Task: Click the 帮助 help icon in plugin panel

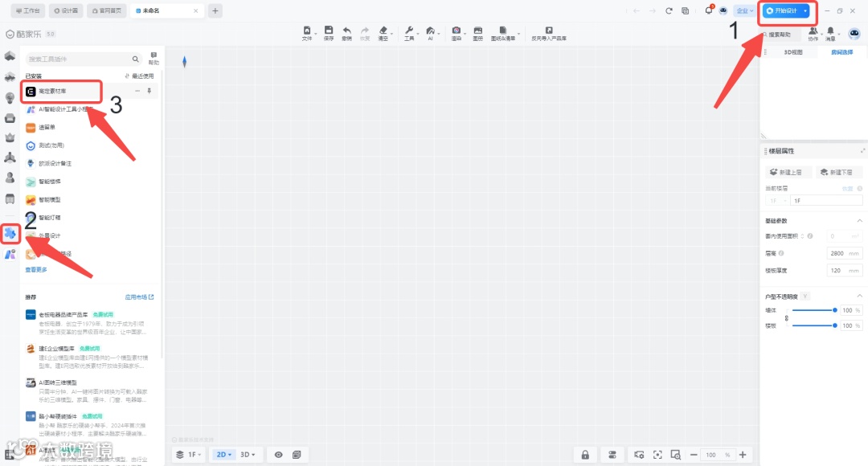Action: [x=154, y=58]
